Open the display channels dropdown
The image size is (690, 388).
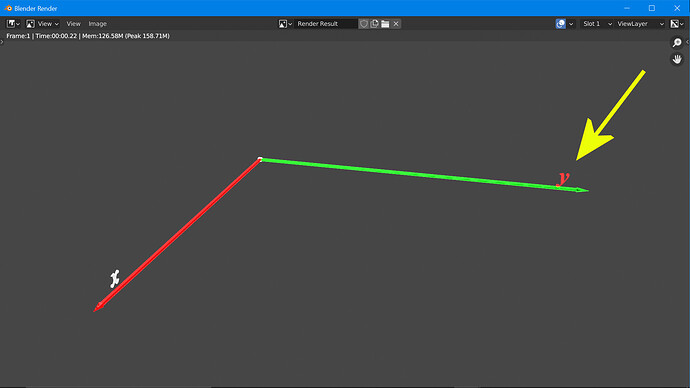677,24
